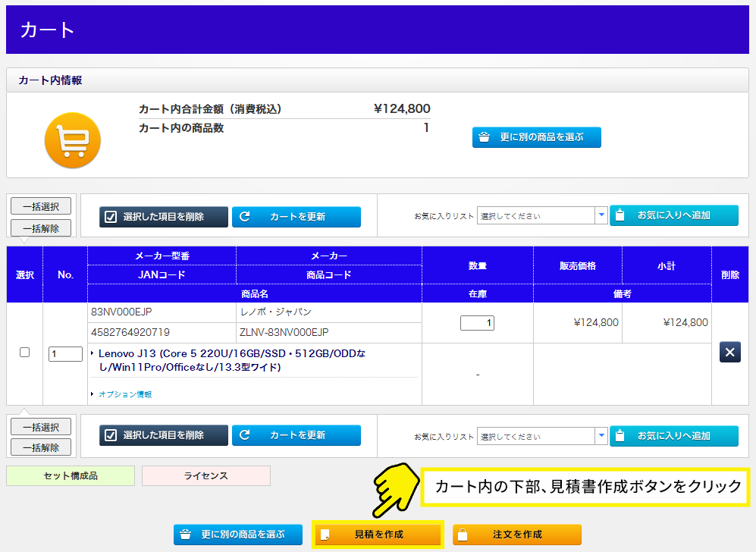Expand the オプション情報 link
Viewport: 756px width, 552px height.
click(x=125, y=394)
